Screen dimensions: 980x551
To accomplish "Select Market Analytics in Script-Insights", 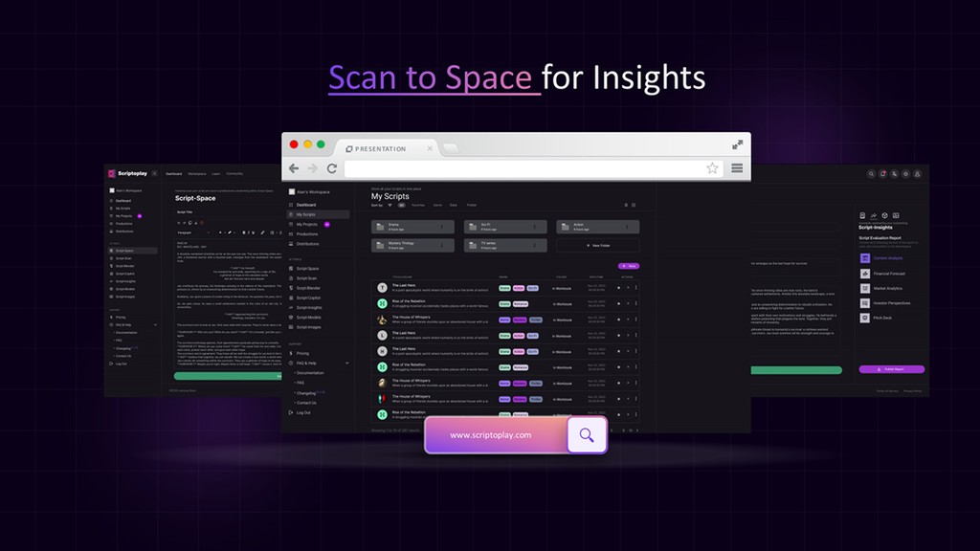I will tap(881, 289).
